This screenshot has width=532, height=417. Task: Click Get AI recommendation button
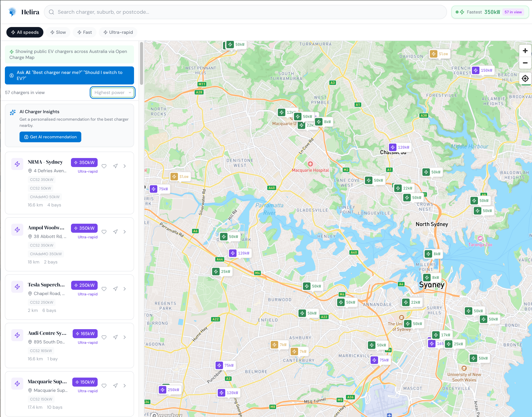click(50, 137)
